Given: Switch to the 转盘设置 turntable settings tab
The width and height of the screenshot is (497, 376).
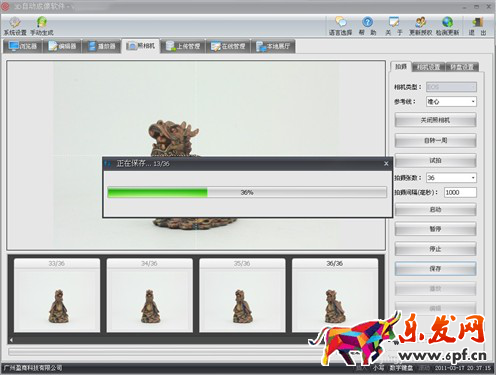Looking at the screenshot, I should coord(462,67).
